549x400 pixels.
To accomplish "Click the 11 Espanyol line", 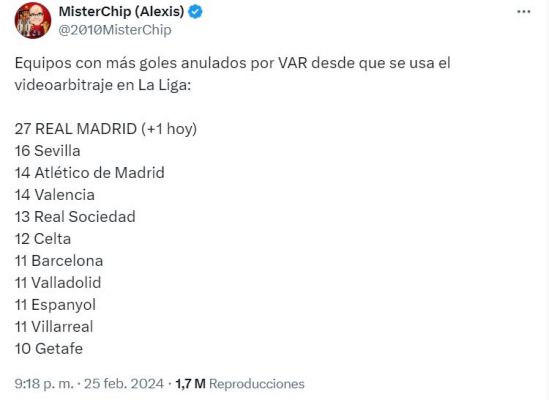I will pos(55,305).
